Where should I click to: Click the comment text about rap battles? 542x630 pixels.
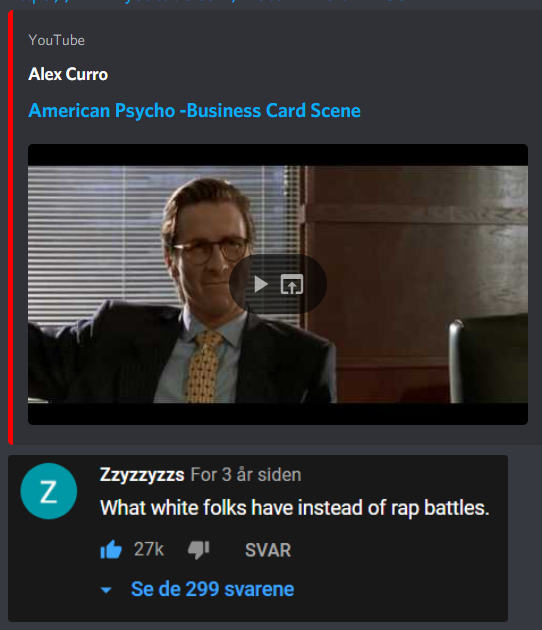(295, 508)
